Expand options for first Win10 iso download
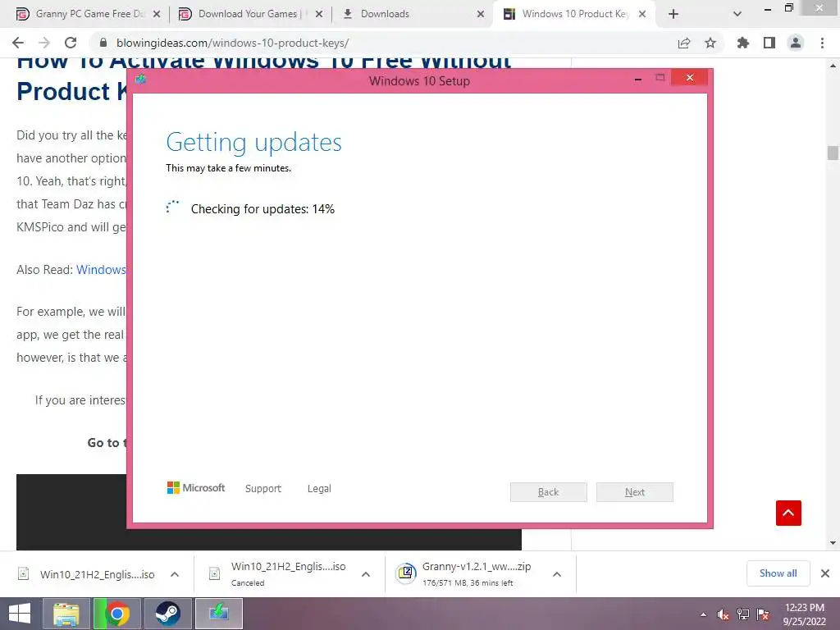 175,574
